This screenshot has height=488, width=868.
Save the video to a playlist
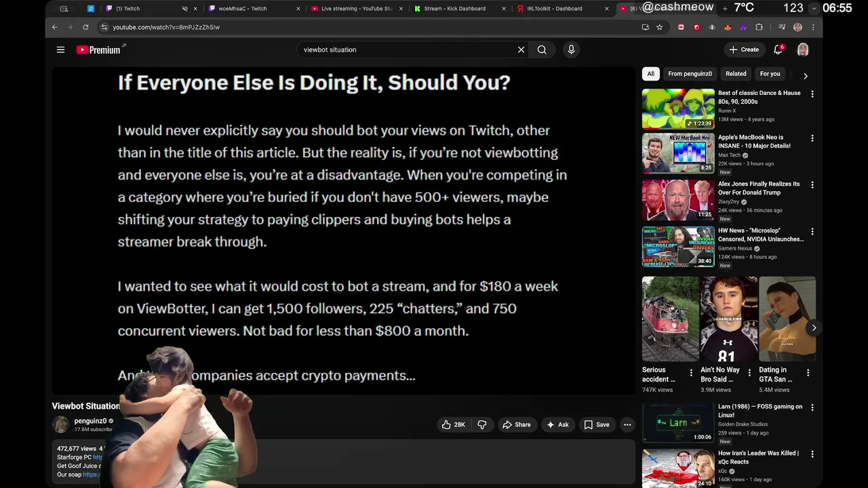point(597,424)
